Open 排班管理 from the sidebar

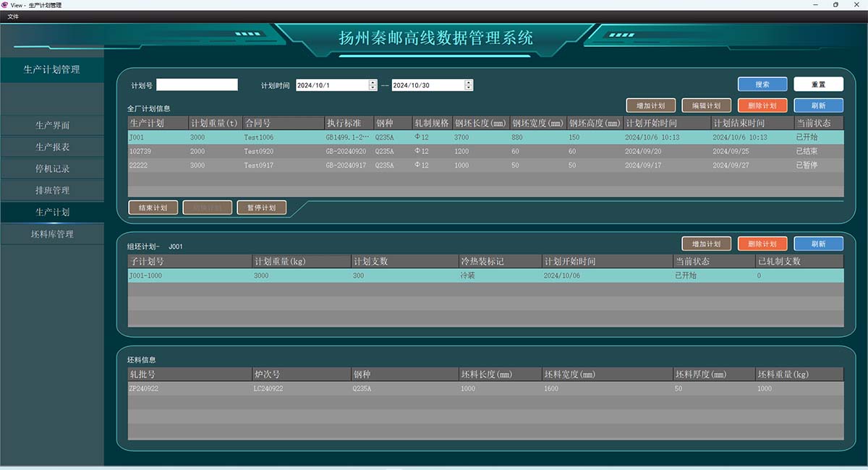(52, 190)
